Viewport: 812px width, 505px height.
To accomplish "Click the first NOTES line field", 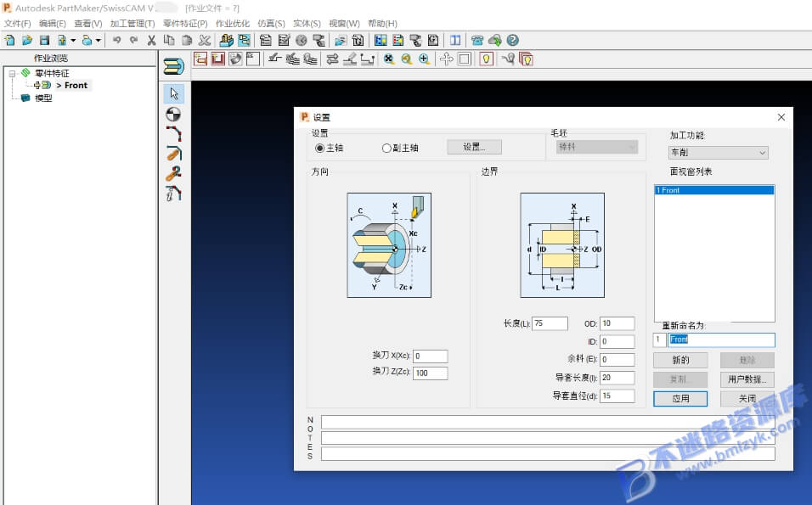I will pos(548,422).
